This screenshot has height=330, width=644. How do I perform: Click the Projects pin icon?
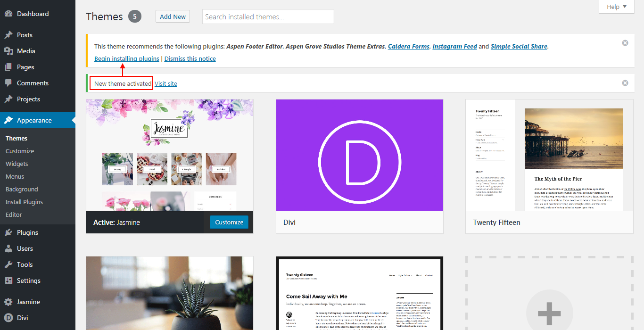tap(8, 99)
